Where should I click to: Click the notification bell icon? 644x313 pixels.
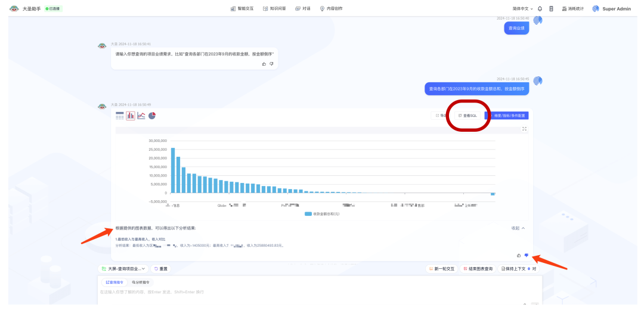click(540, 9)
